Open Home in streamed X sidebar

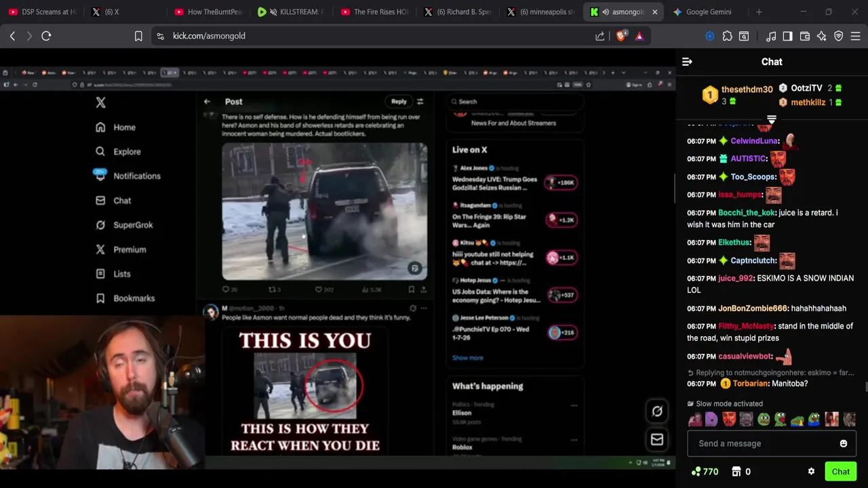tap(116, 127)
